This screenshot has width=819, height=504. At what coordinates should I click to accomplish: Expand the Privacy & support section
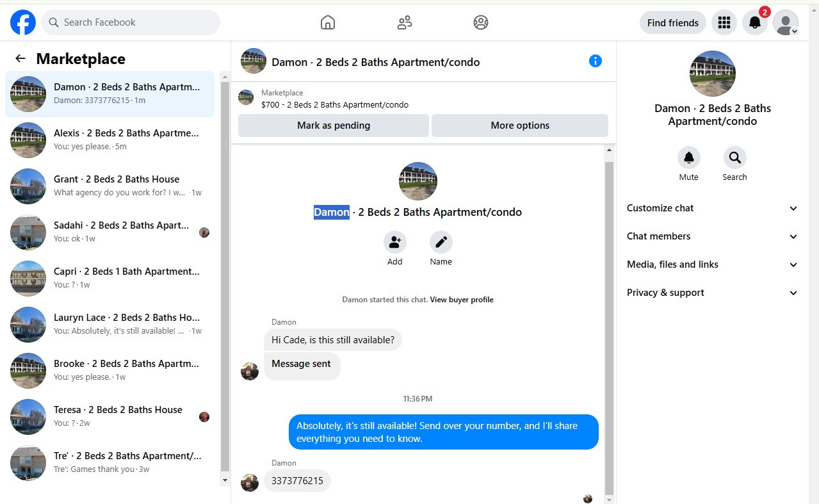[x=713, y=293]
